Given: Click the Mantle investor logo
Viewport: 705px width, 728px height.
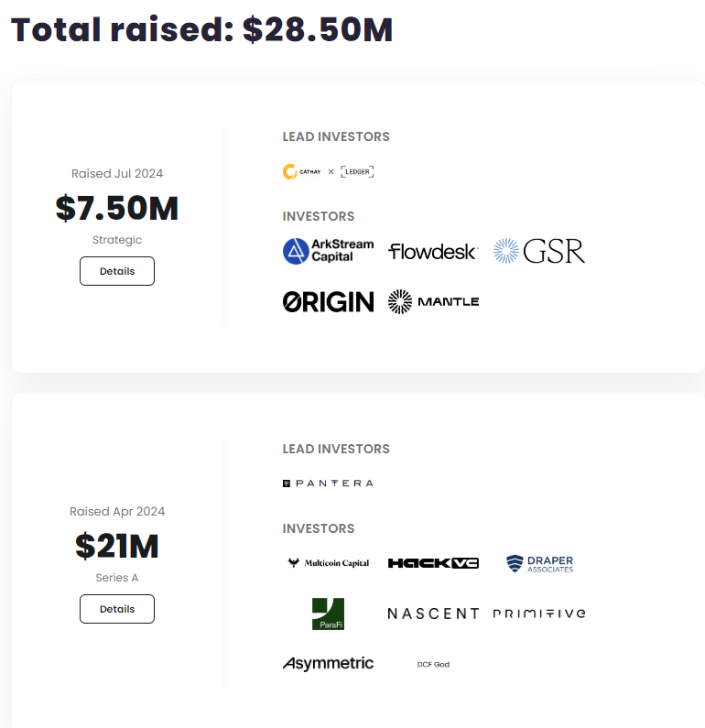Looking at the screenshot, I should 433,301.
